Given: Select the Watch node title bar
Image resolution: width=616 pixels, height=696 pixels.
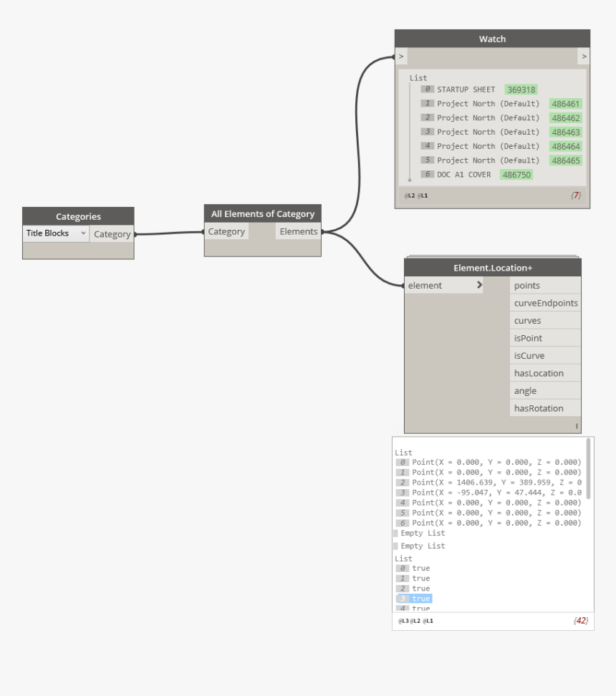Looking at the screenshot, I should 492,39.
